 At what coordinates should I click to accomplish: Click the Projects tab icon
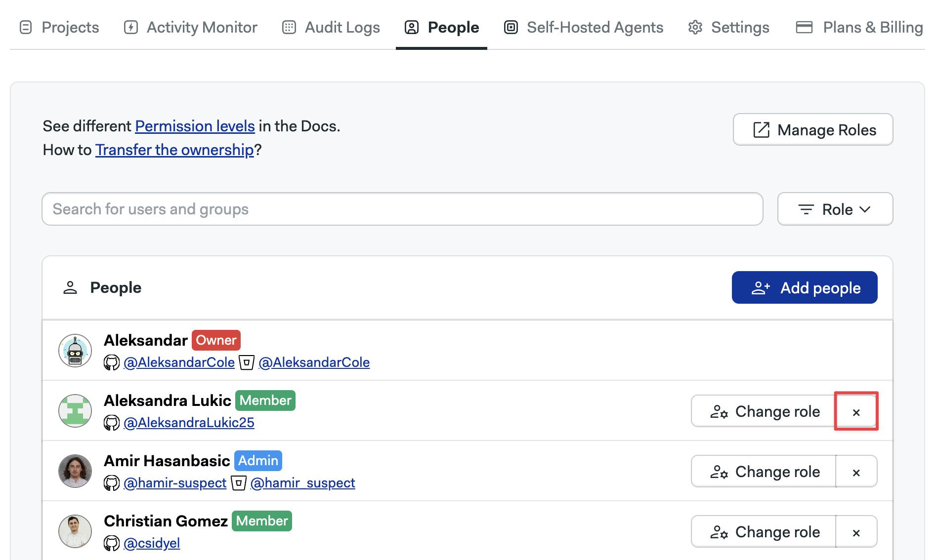26,27
